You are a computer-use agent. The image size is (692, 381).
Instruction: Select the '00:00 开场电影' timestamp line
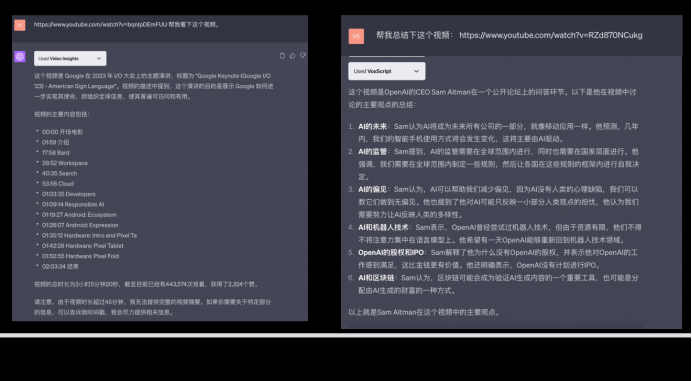point(62,132)
